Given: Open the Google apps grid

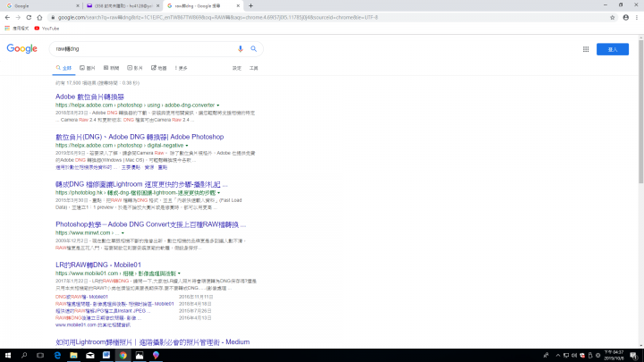Looking at the screenshot, I should [586, 49].
